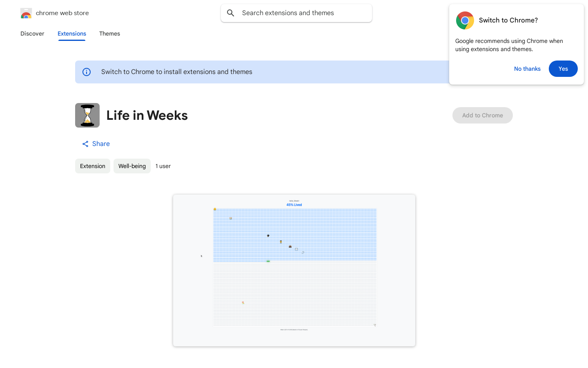Click the Chrome Web Store logo icon
Viewport: 588px width, 368px height.
[26, 13]
